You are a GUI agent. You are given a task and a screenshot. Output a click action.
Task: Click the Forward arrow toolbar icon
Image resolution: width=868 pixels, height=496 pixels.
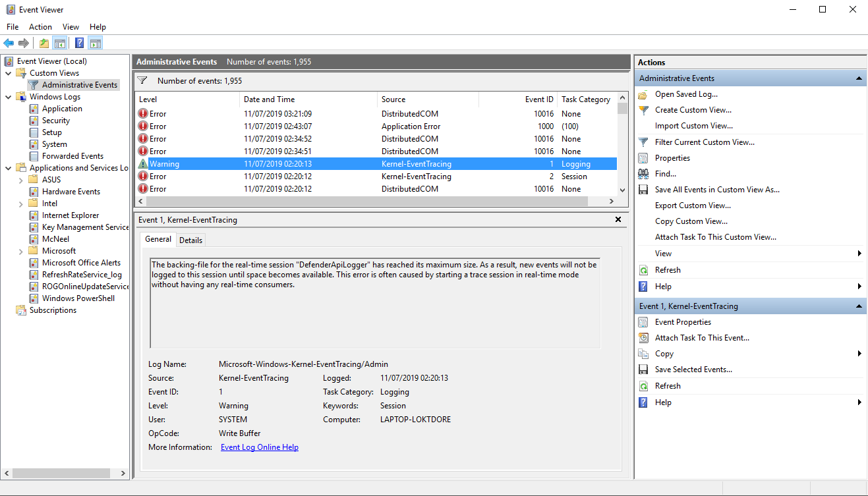pos(24,43)
